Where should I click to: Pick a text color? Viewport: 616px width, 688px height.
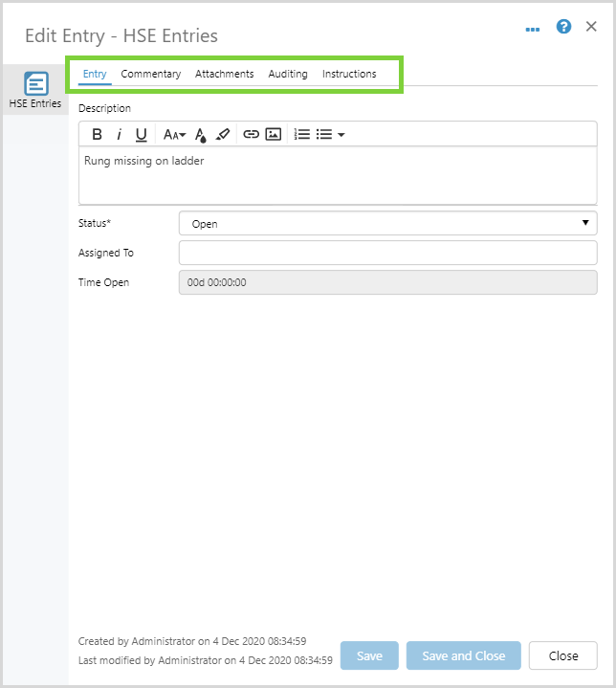(201, 135)
